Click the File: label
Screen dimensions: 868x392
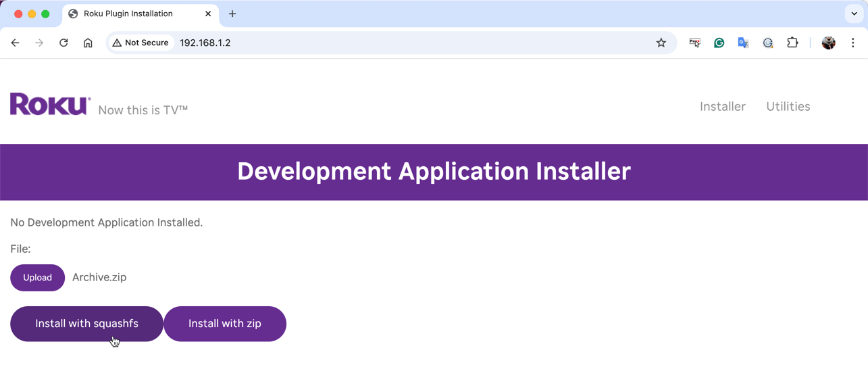point(20,249)
